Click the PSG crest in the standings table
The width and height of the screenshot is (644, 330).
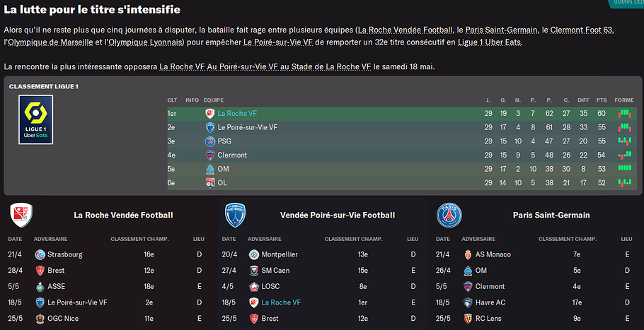(210, 141)
